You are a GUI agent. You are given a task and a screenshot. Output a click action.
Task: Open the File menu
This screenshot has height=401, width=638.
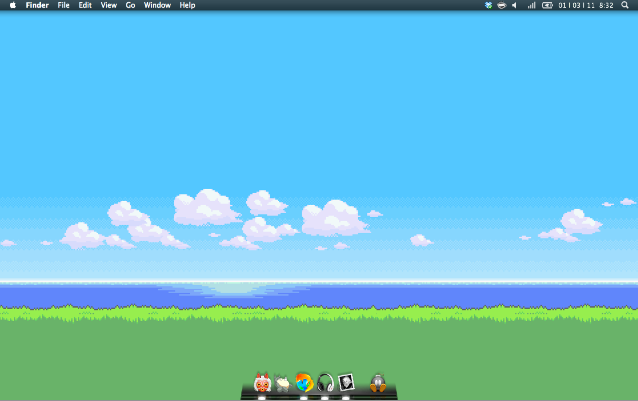pos(63,5)
